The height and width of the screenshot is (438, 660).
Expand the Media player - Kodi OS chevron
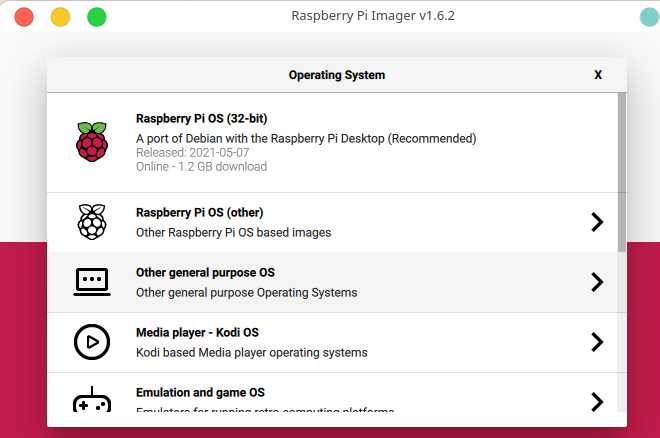[597, 342]
